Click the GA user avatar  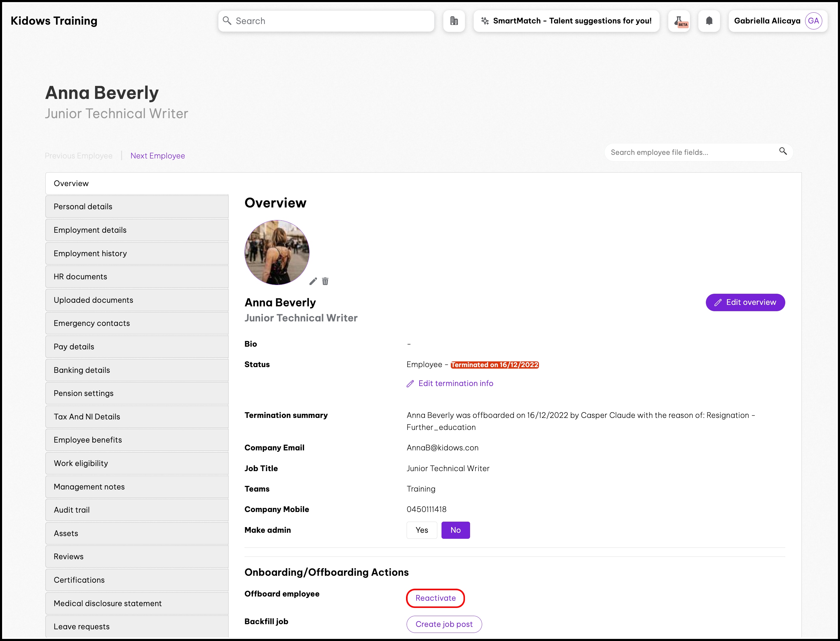coord(813,21)
